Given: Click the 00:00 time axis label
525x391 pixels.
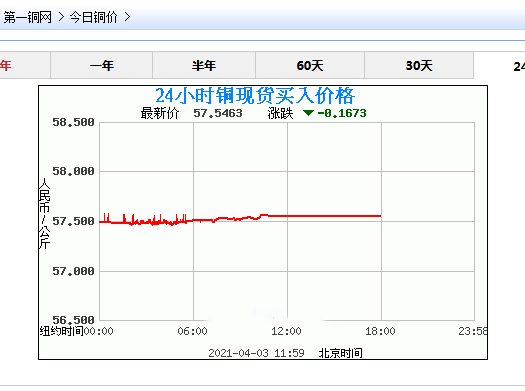Looking at the screenshot, I should (x=98, y=331).
